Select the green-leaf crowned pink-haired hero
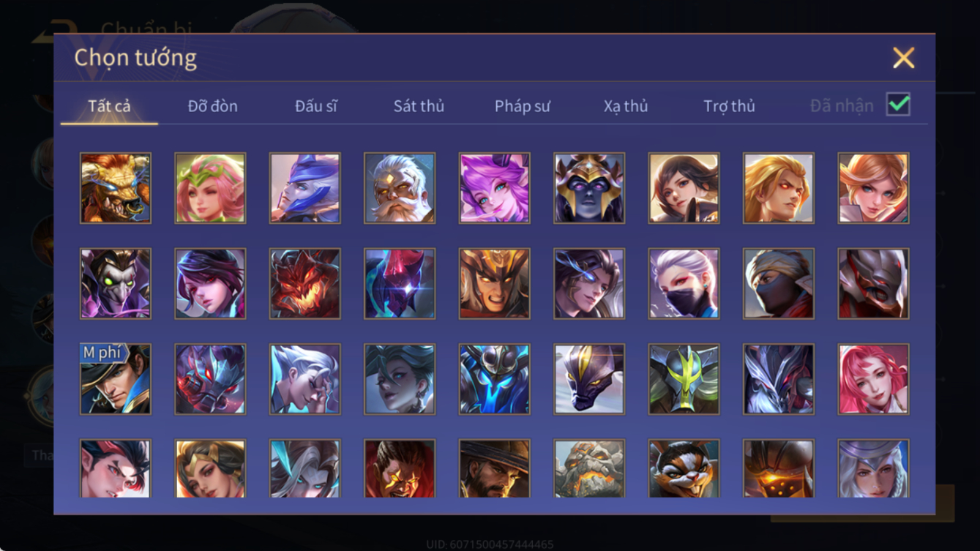The height and width of the screenshot is (551, 980). click(x=210, y=188)
